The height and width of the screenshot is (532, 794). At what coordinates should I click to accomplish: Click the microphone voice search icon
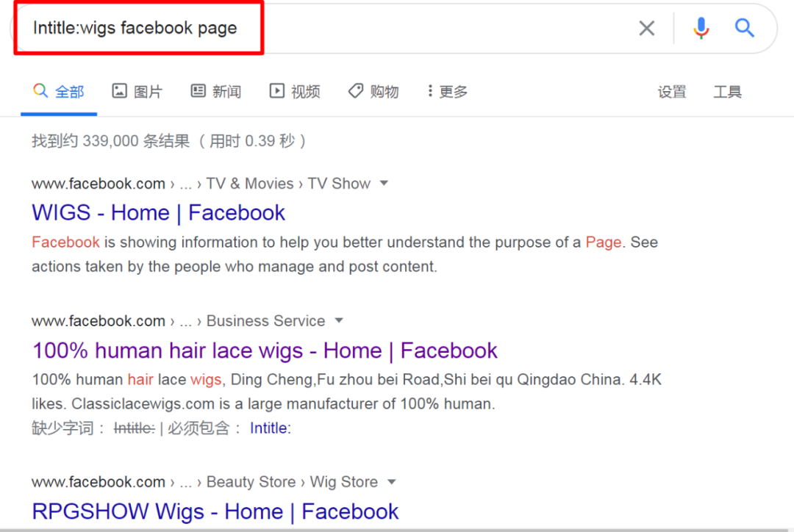pyautogui.click(x=701, y=27)
